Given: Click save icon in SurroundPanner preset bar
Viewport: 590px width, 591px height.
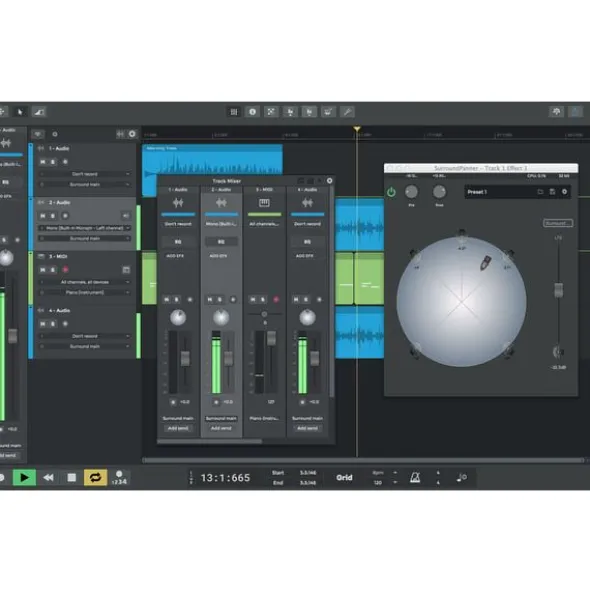Looking at the screenshot, I should coord(552,192).
